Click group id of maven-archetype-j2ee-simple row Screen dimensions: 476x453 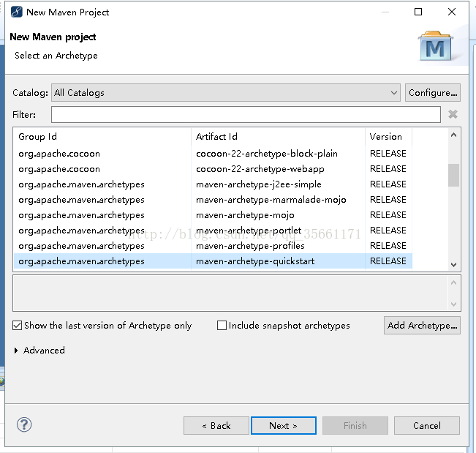[x=81, y=184]
